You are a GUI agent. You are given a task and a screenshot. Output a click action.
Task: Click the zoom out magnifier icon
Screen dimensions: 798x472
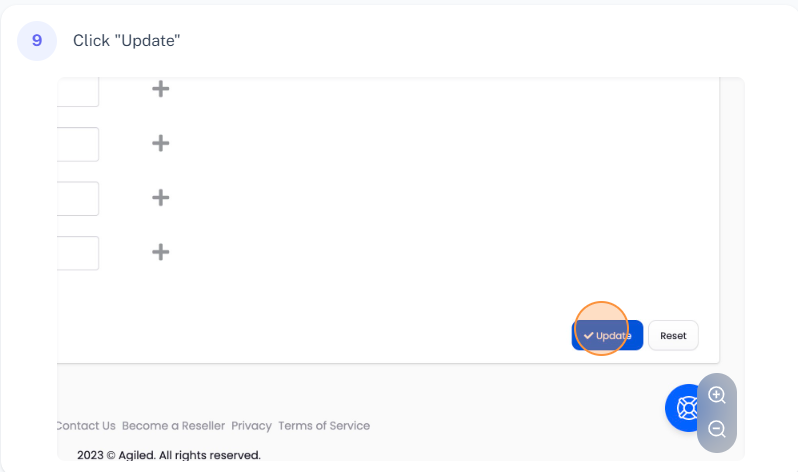click(716, 429)
